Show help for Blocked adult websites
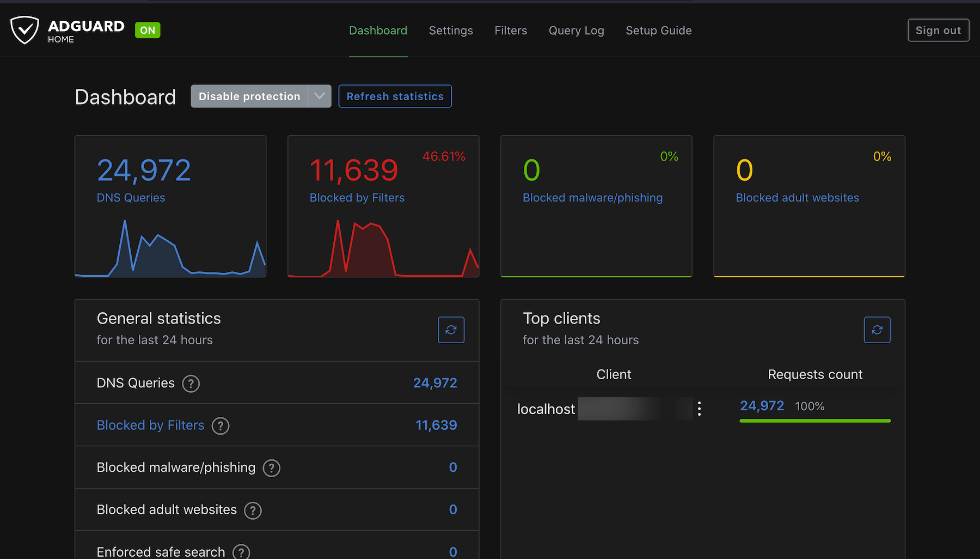Screen dimensions: 980x559 [x=253, y=511]
